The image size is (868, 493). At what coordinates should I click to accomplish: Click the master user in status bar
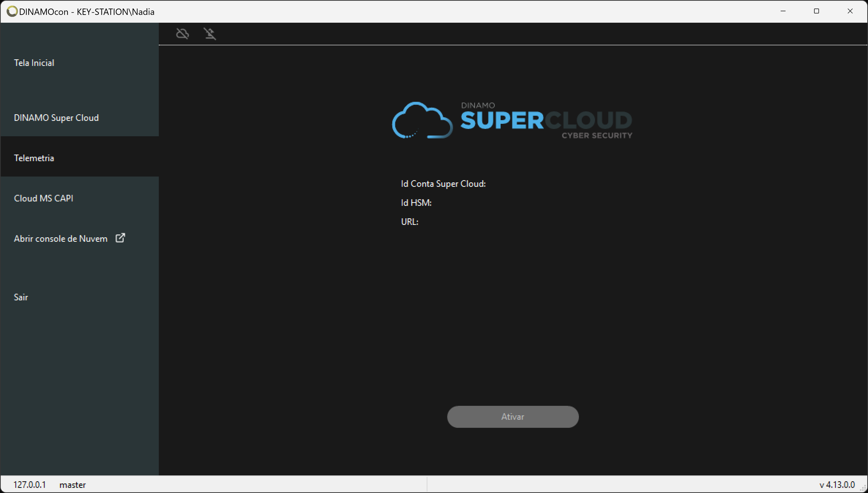tap(72, 485)
